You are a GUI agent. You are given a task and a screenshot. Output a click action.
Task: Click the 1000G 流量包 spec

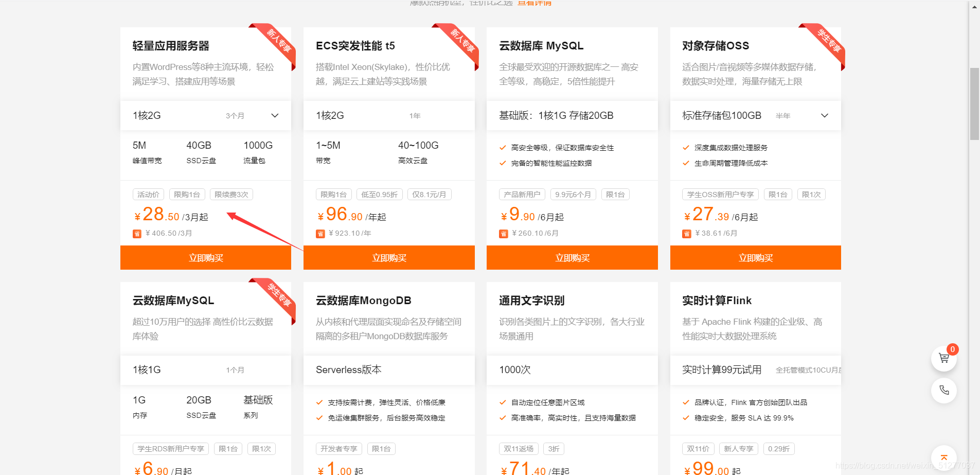coord(258,152)
